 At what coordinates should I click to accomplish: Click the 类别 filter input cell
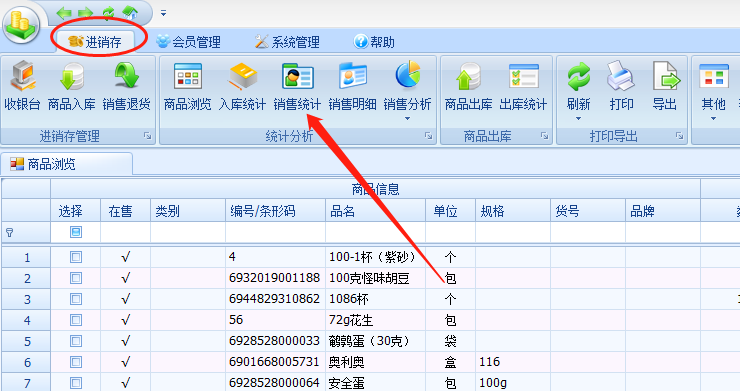click(x=188, y=232)
